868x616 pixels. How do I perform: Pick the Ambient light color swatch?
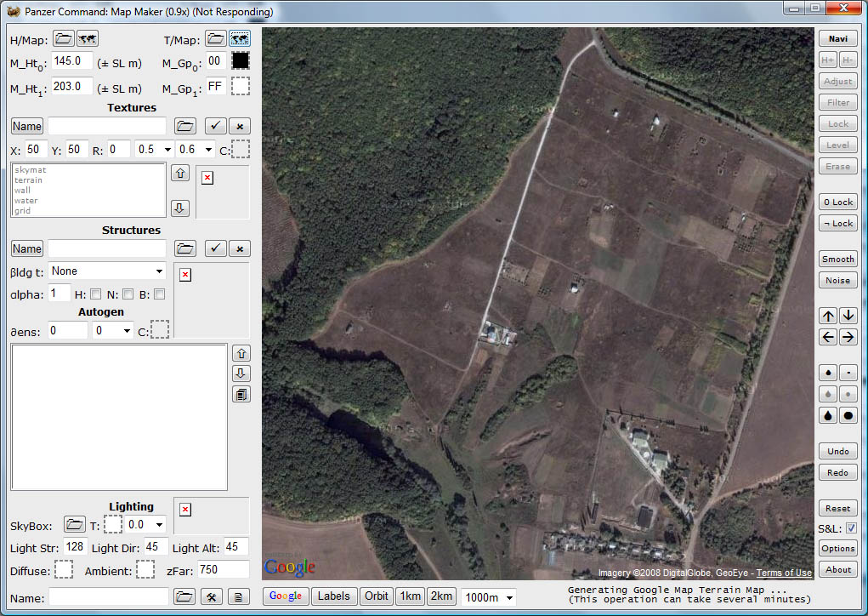[145, 569]
